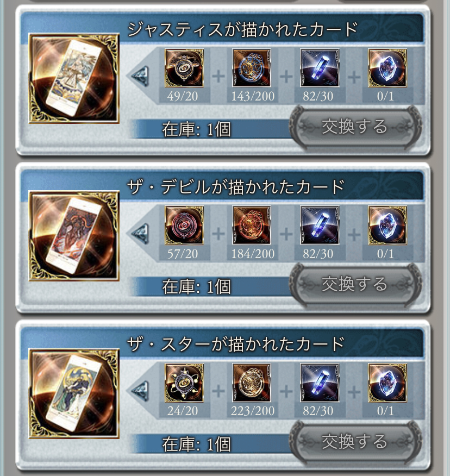This screenshot has width=450, height=476.
Task: Click the Star card thumbnail
Action: pyautogui.click(x=74, y=393)
